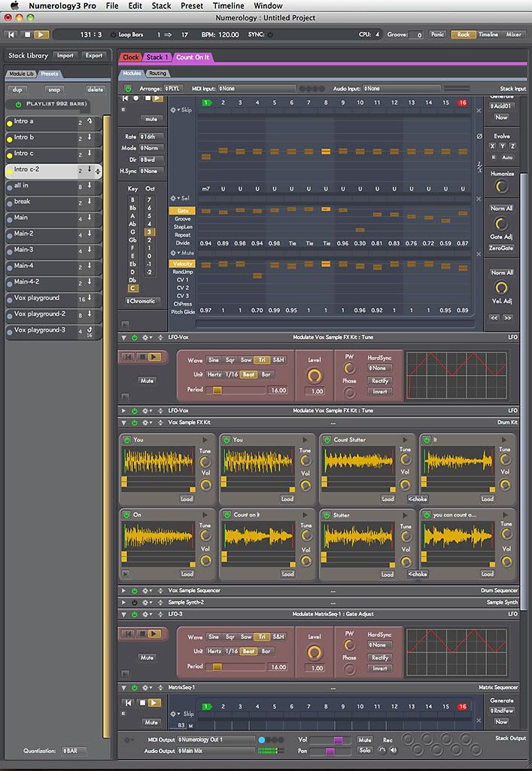Expand the Vox Sample Sequencer module
The height and width of the screenshot is (771, 532).
(124, 590)
